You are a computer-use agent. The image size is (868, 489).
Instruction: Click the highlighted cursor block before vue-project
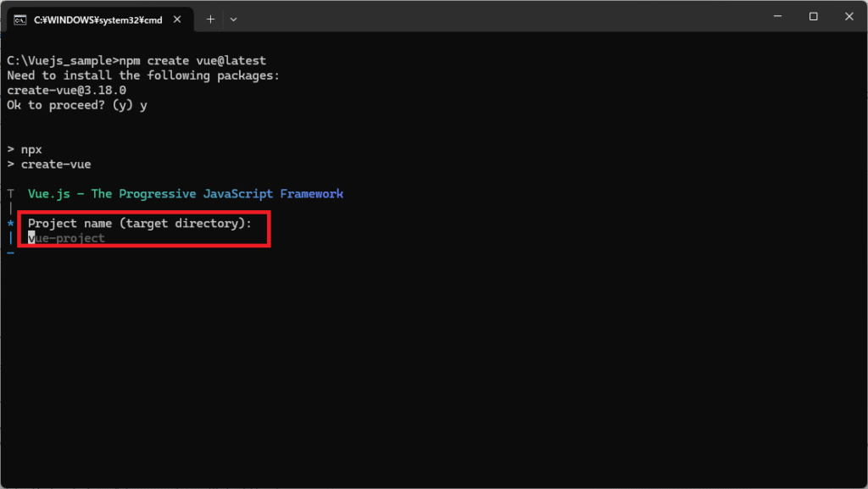click(x=31, y=238)
